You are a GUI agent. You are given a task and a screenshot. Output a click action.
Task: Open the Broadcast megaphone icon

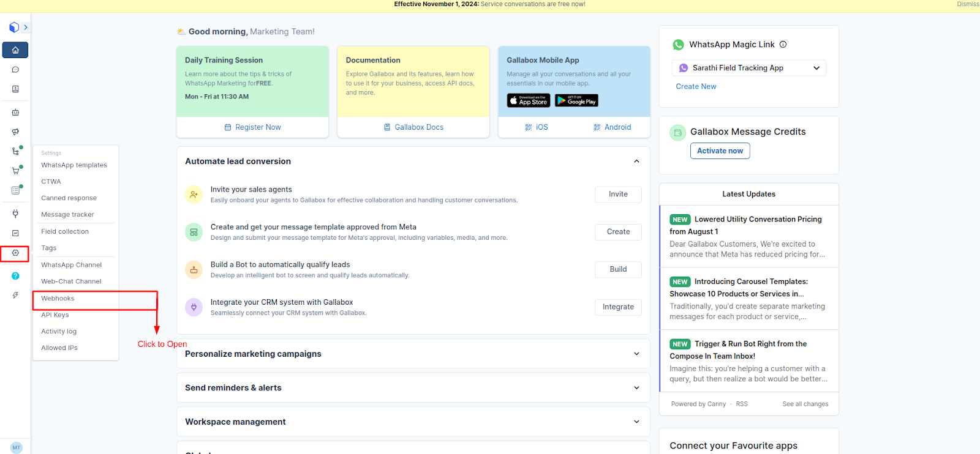click(15, 132)
